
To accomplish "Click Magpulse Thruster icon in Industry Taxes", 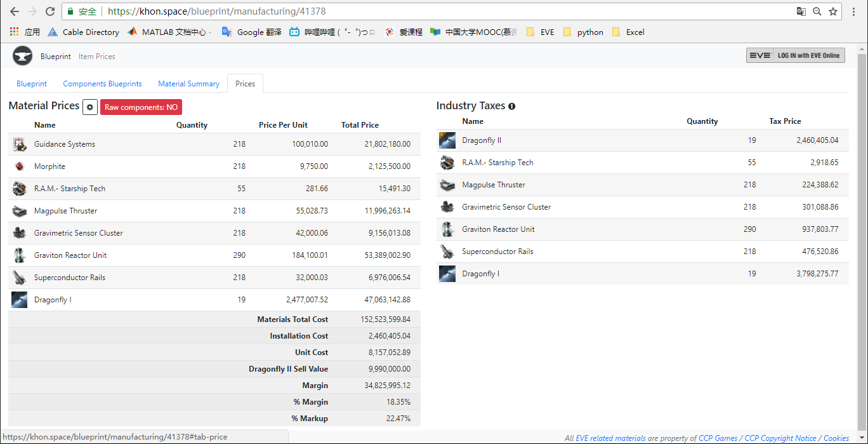I will pos(447,185).
